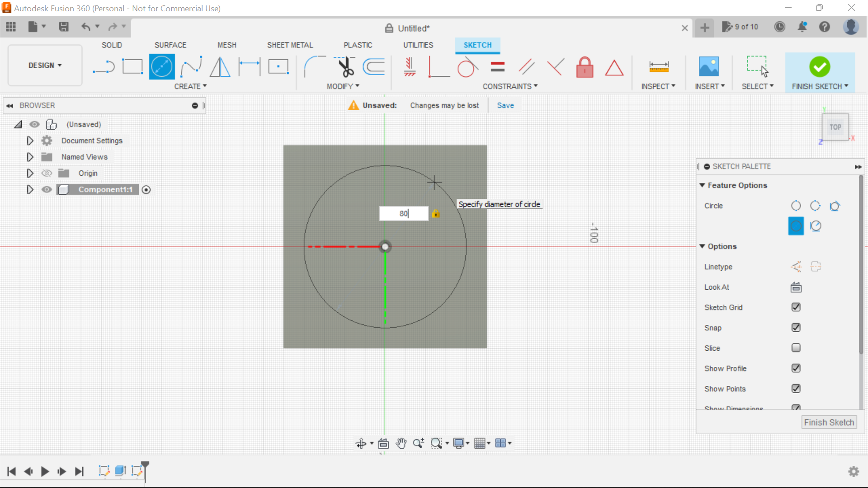Screen dimensions: 868x488
Task: Toggle visibility of the Unsaved root
Action: 34,125
